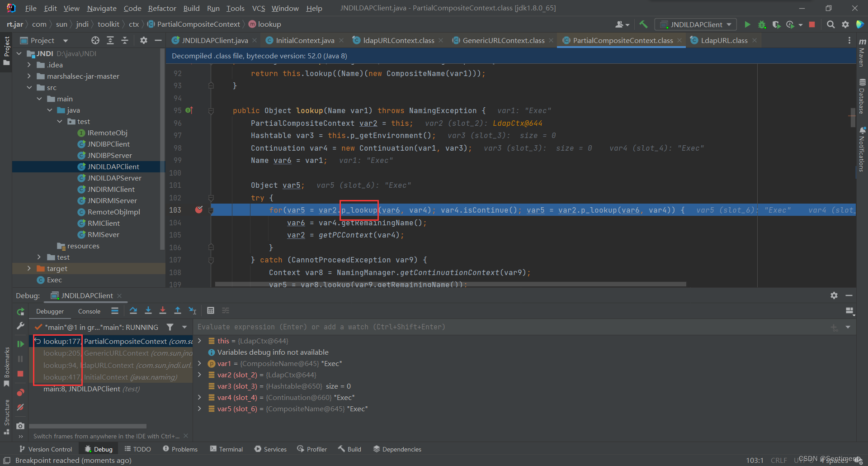Collapse the src folder
Viewport: 868px width, 466px height.
29,87
